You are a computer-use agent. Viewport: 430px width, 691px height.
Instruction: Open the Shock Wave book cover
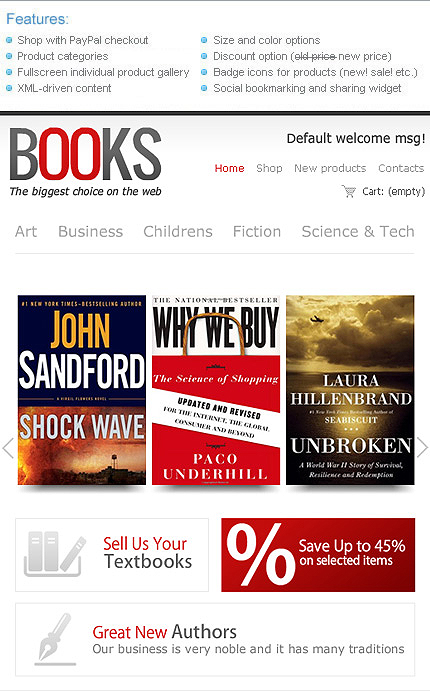pyautogui.click(x=82, y=390)
